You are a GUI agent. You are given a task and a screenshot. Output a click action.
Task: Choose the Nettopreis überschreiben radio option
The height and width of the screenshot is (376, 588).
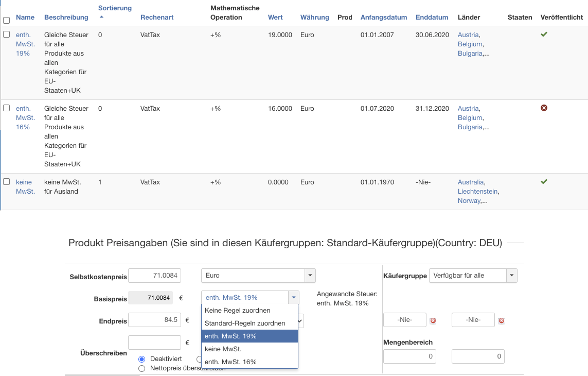(142, 368)
